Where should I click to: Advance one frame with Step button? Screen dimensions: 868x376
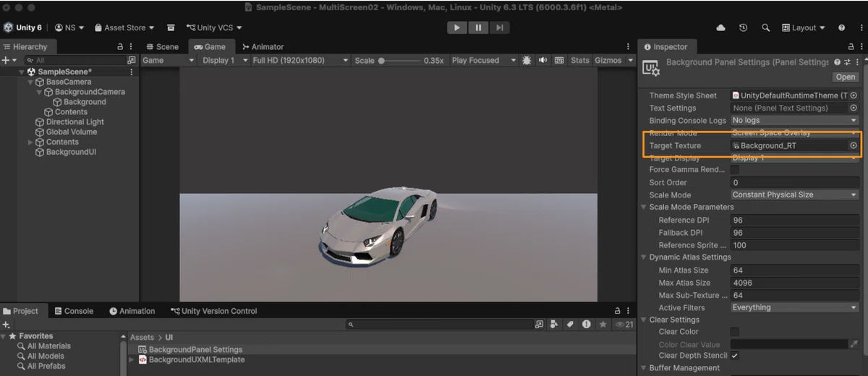[499, 27]
